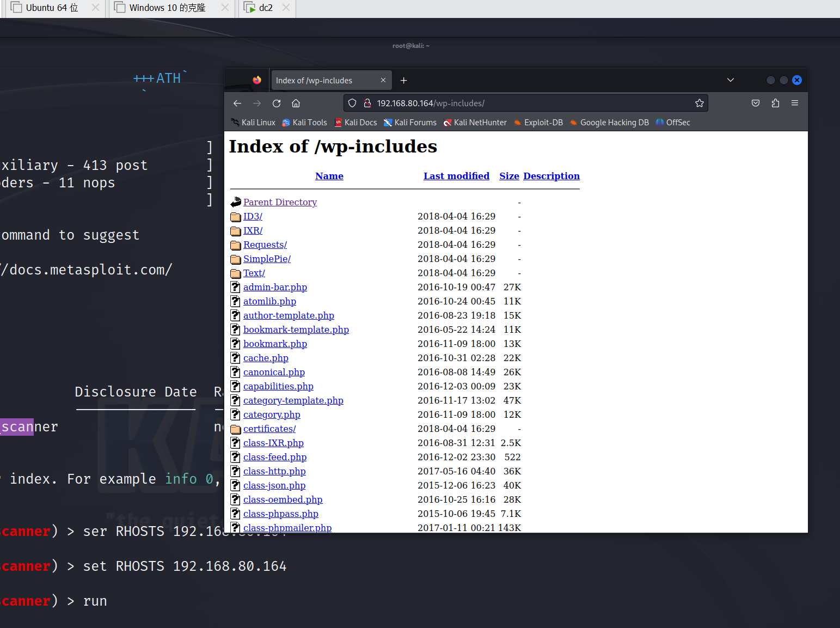Click the shield tracking protection icon
840x628 pixels.
[352, 103]
